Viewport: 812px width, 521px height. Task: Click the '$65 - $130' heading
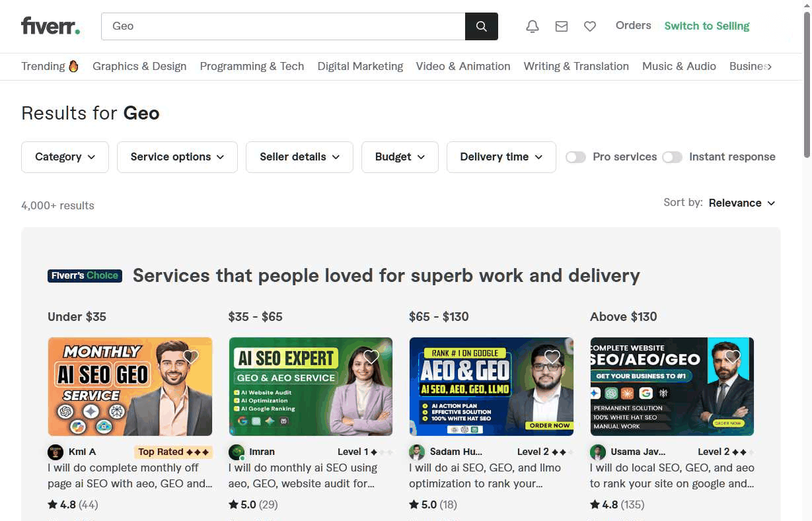pyautogui.click(x=439, y=316)
